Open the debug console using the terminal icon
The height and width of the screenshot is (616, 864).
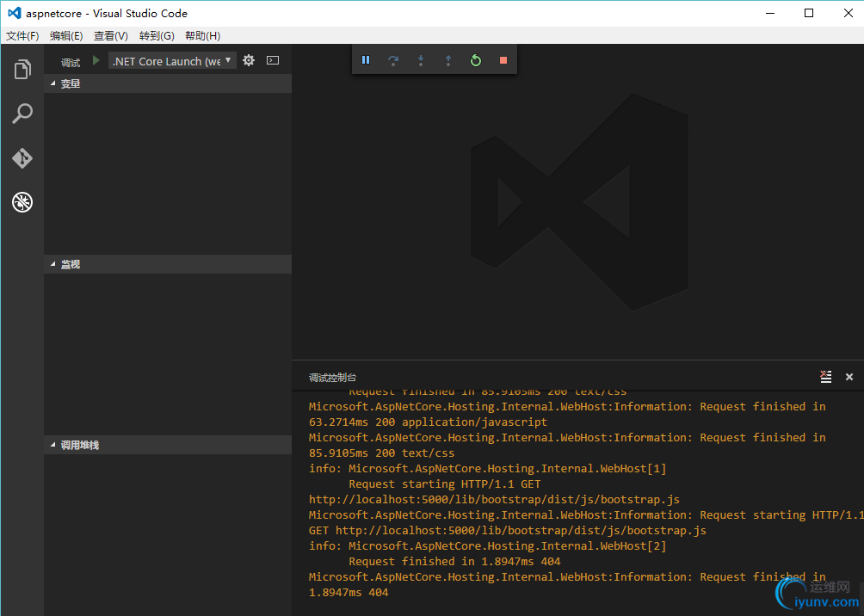click(x=273, y=60)
